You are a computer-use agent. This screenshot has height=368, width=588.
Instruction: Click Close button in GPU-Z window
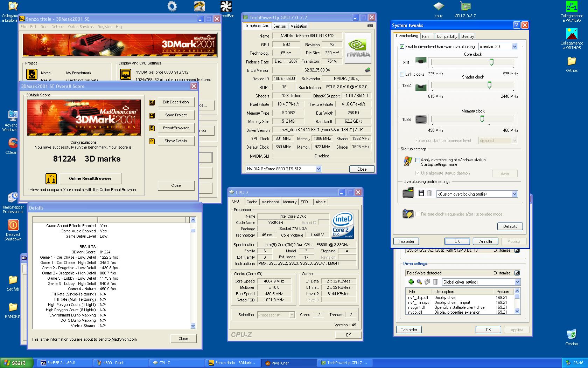tap(362, 169)
